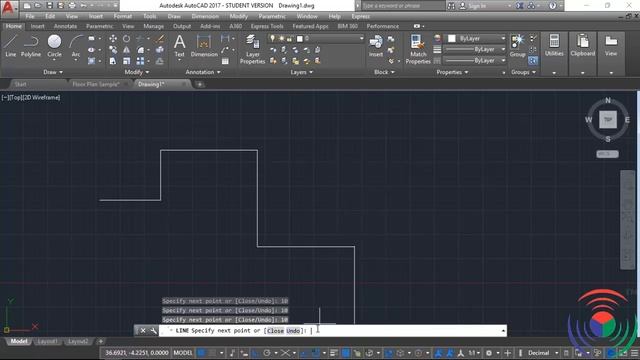Switch to Floor Plan Sample drawing tab
640x360 pixels.
[x=96, y=84]
